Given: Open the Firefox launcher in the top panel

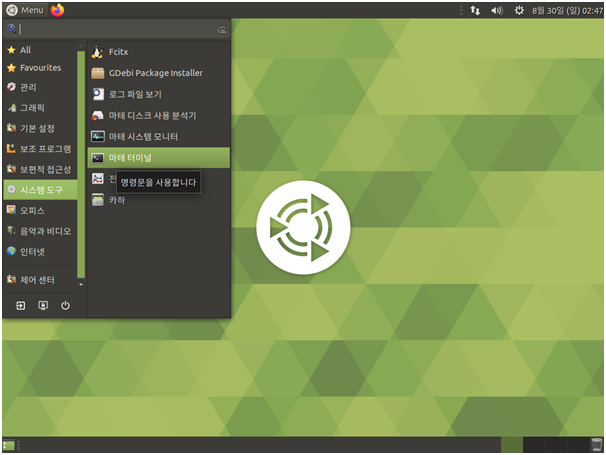Looking at the screenshot, I should tap(57, 10).
